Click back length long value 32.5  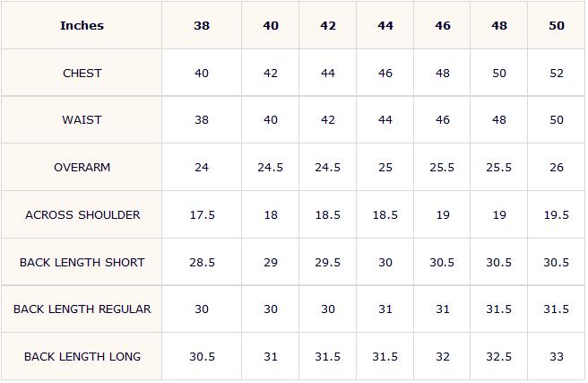[x=498, y=357]
